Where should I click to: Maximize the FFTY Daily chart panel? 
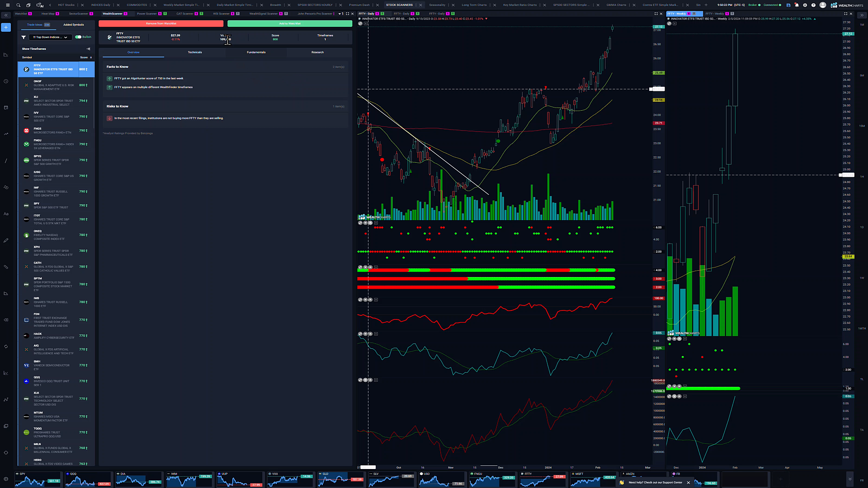656,14
